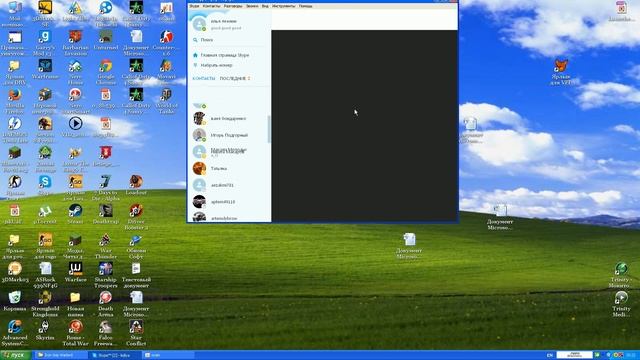
Task: Select Garry's Mod desktop icon
Action: tap(45, 42)
